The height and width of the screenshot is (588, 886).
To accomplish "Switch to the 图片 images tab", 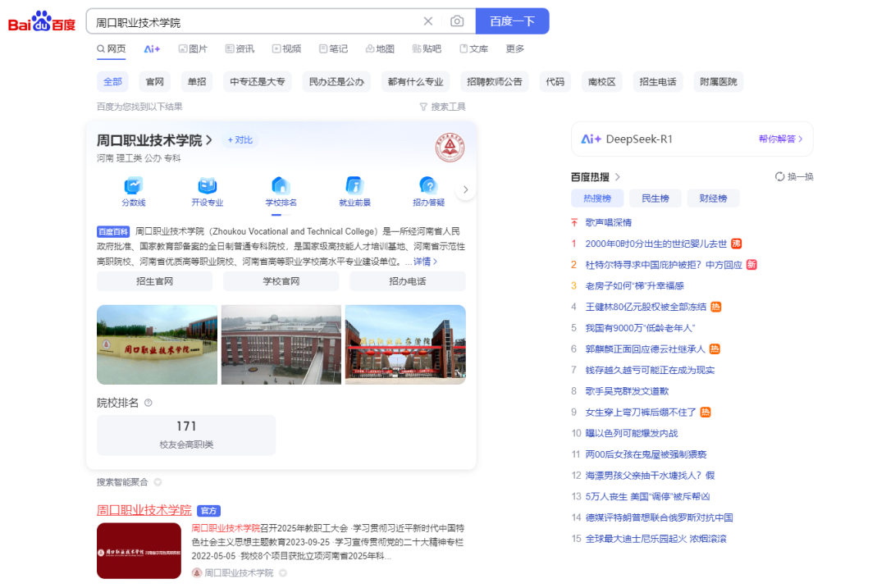I will tap(193, 48).
